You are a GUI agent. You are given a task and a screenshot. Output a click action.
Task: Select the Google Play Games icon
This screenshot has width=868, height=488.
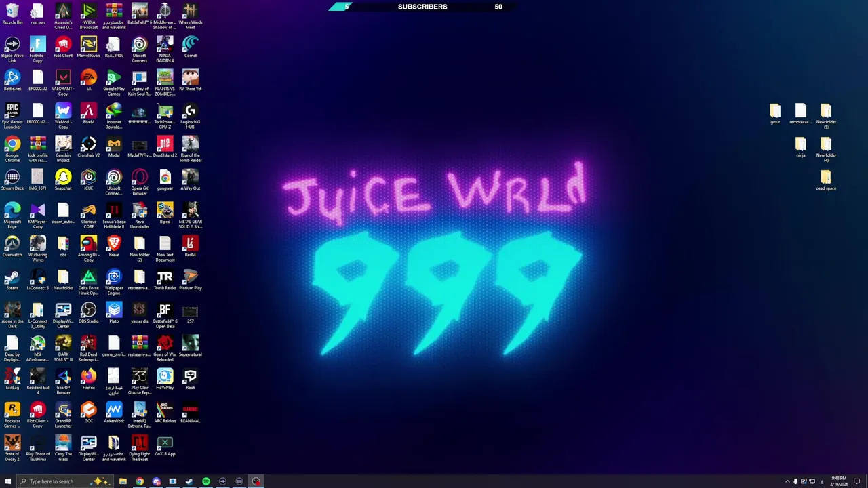click(114, 83)
